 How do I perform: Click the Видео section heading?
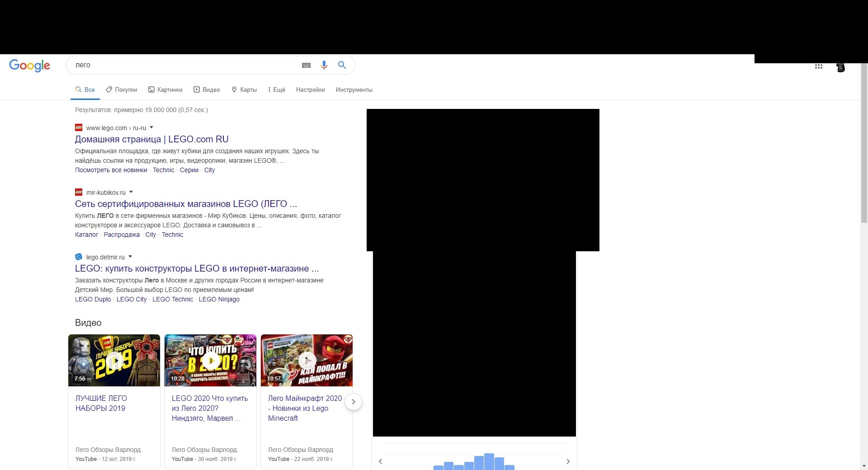coord(88,323)
